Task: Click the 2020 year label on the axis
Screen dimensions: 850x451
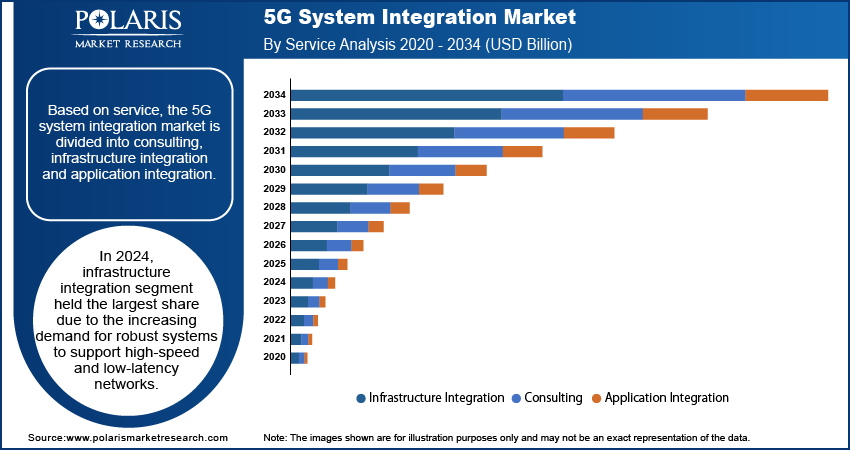Action: [274, 357]
